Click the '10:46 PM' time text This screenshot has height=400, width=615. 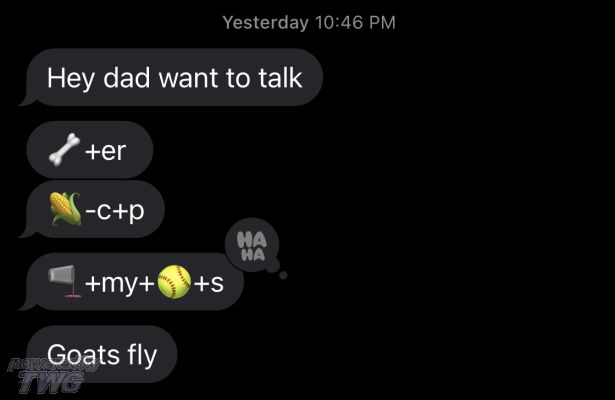click(x=355, y=22)
